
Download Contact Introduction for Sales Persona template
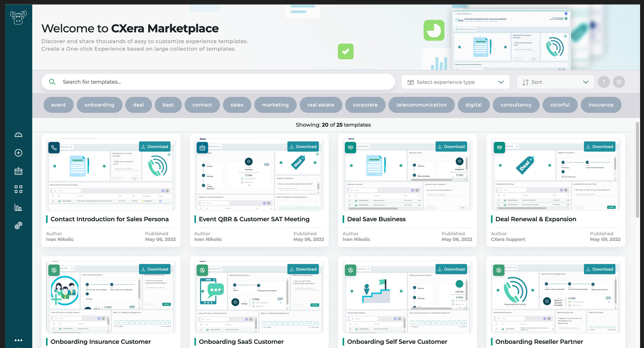coord(155,146)
